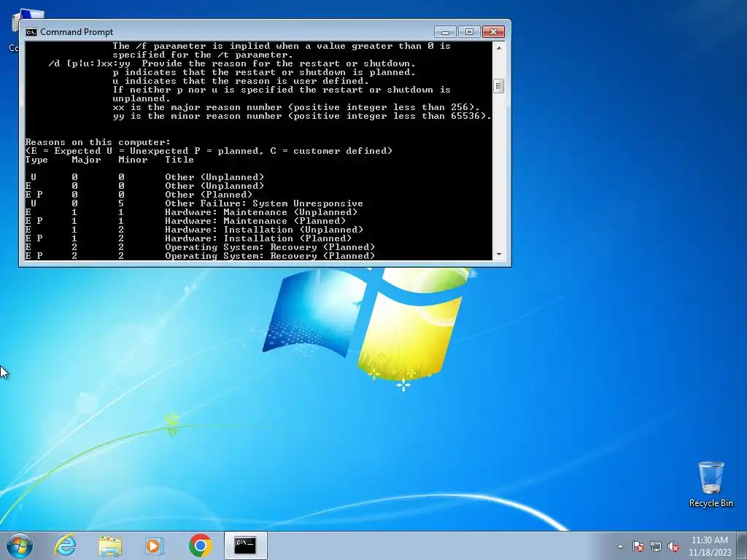Click the 'Reasons on this computer:' line
Screen dimensions: 747x560
pyautogui.click(x=98, y=142)
